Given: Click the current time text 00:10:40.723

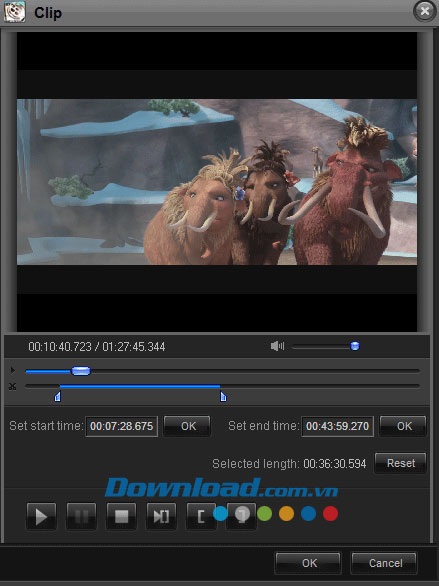Looking at the screenshot, I should click(60, 347).
